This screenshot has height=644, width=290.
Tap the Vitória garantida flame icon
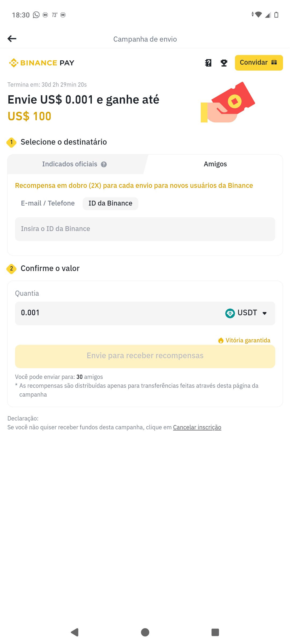221,341
